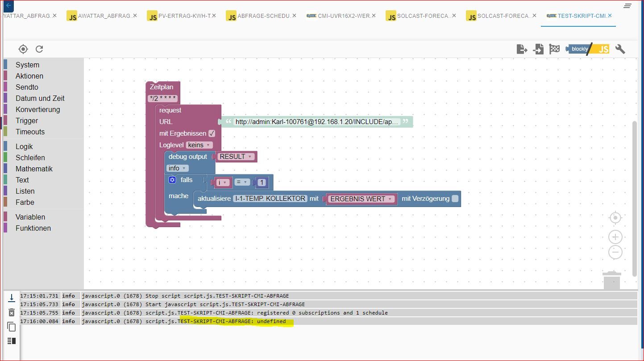This screenshot has height=361, width=644.
Task: Click the import blocks icon
Action: (x=538, y=49)
